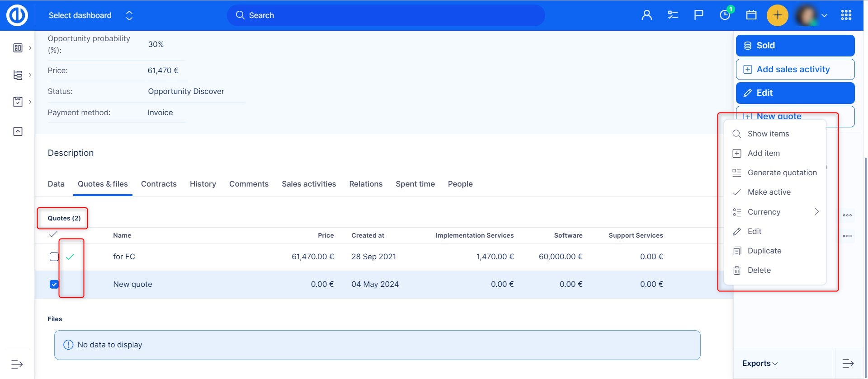Toggle the select-all quotes checkmark
Viewport: 868px width, 379px height.
[53, 234]
